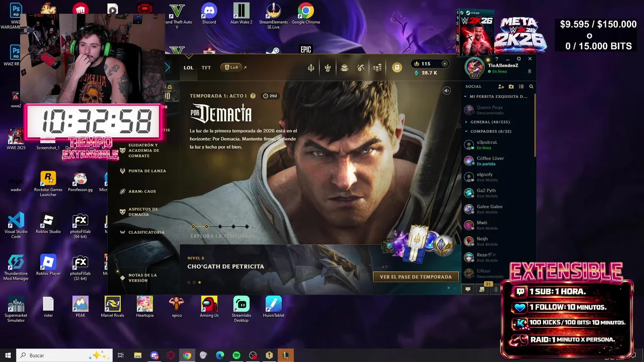
Task: Select friend Galee Galee
Action: pyautogui.click(x=498, y=209)
